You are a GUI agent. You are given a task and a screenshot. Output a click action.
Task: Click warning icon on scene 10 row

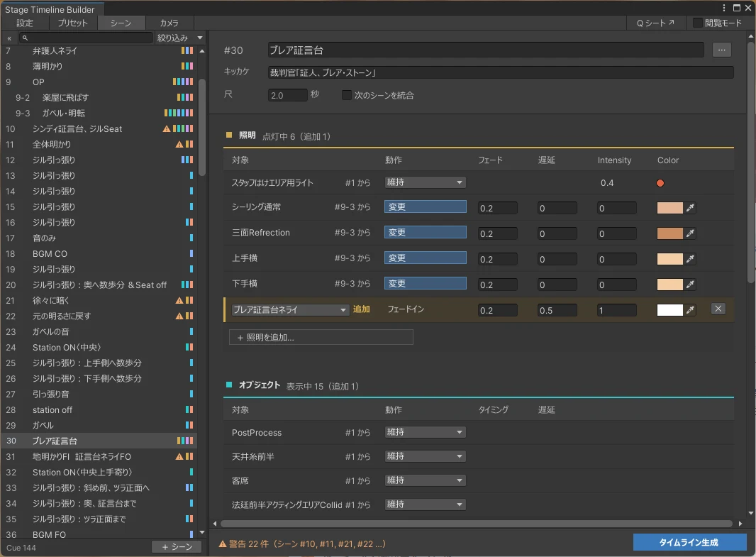coord(167,128)
